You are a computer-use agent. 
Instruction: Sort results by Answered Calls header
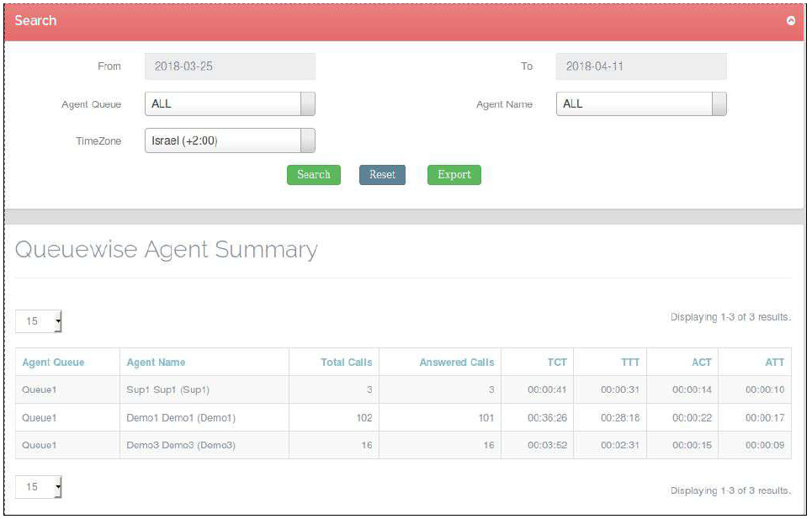[455, 362]
